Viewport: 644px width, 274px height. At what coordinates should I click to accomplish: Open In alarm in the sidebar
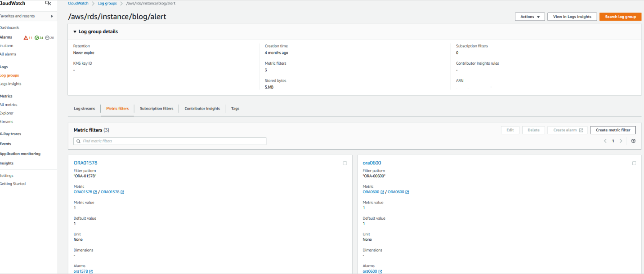pyautogui.click(x=6, y=46)
